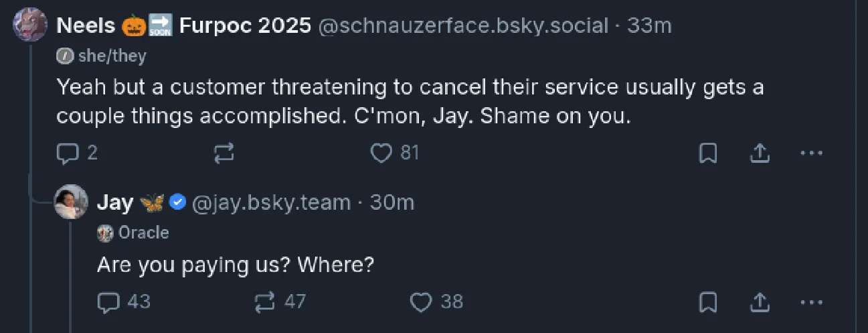Reply to Jay's post with 43 replies
Image resolution: width=868 pixels, height=333 pixels.
[124, 302]
